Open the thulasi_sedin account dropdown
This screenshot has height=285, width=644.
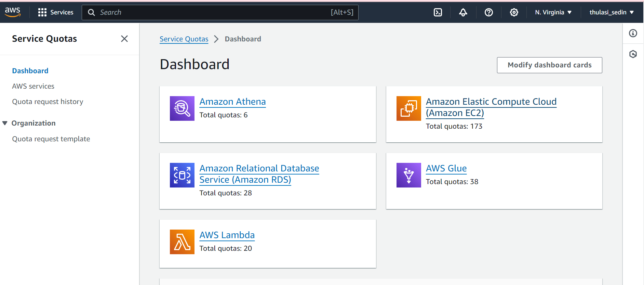coord(611,12)
